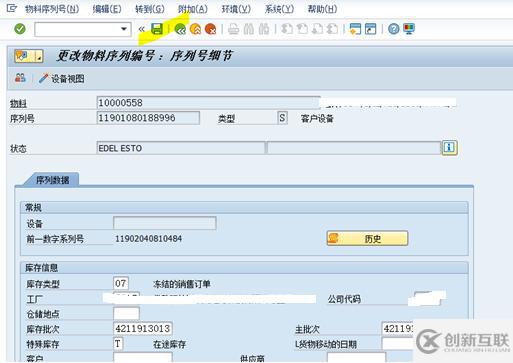Save using the floppy disk icon
The height and width of the screenshot is (363, 513).
point(157,29)
